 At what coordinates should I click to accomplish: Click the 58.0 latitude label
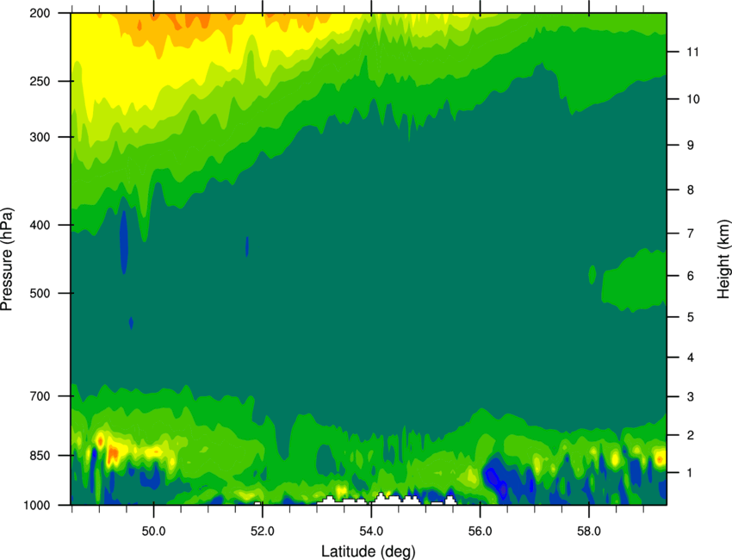pos(589,532)
